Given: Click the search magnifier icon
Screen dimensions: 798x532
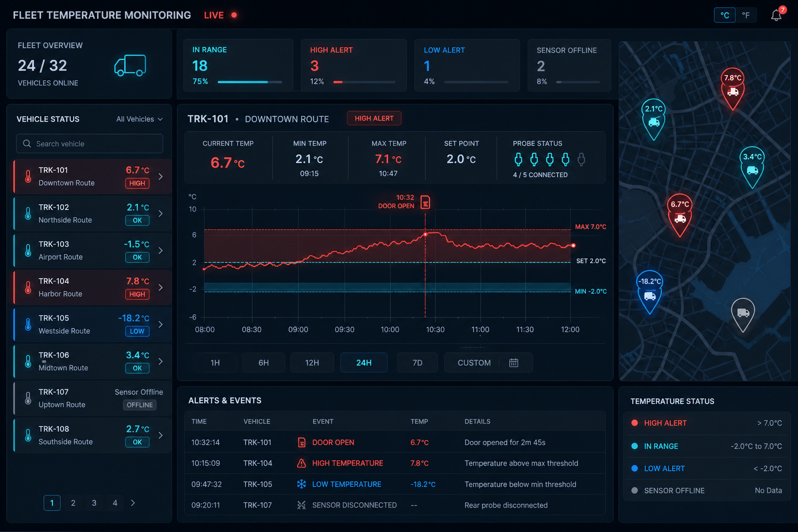Looking at the screenshot, I should (27, 143).
